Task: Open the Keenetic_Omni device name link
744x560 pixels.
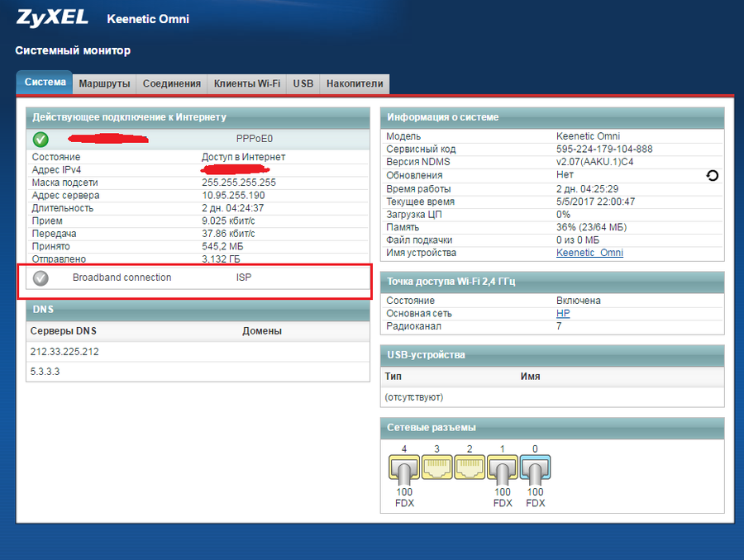Action: (589, 253)
